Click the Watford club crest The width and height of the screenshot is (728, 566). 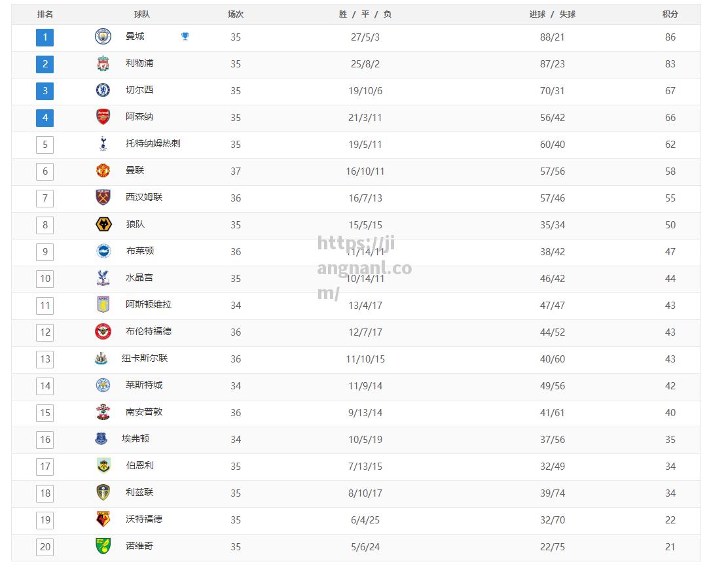(103, 519)
